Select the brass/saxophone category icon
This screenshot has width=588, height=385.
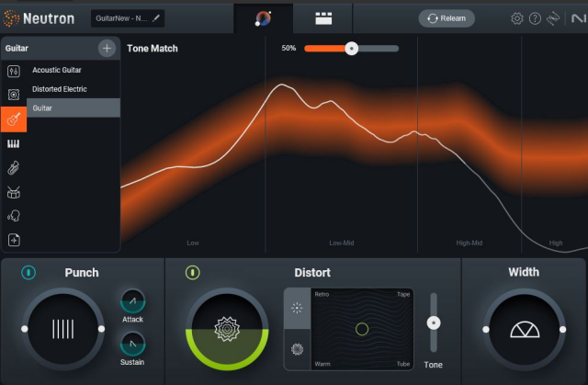tap(14, 168)
